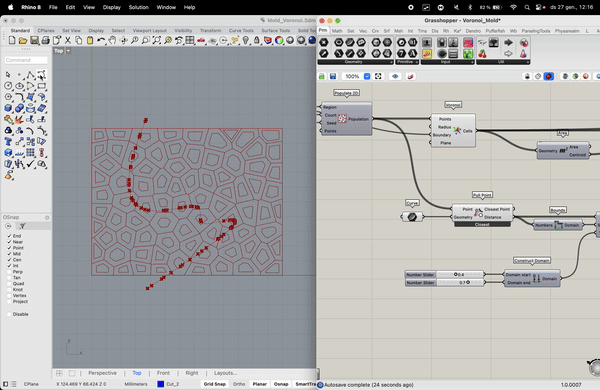Toggle Ortho in status bar
Screen dimensions: 600x390
[239, 384]
